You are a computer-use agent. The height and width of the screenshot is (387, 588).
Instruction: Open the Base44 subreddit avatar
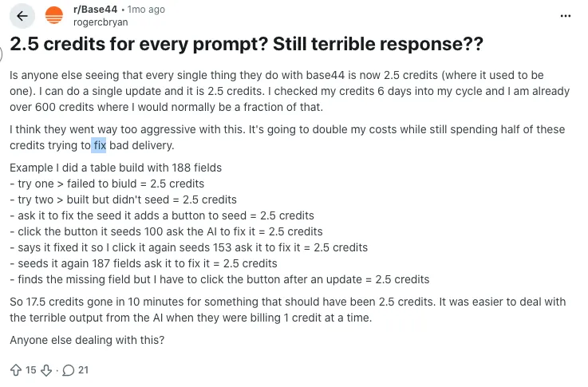(55, 16)
